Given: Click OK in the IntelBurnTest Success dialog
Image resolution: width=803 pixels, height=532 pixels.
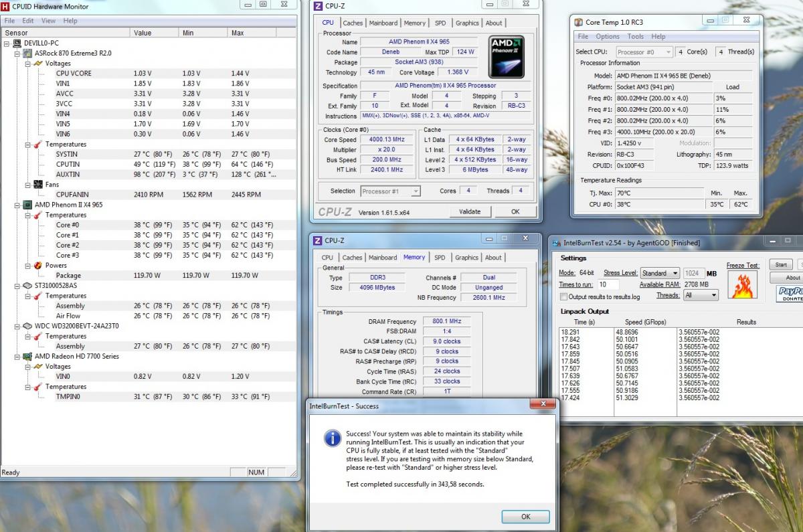Looking at the screenshot, I should point(525,517).
